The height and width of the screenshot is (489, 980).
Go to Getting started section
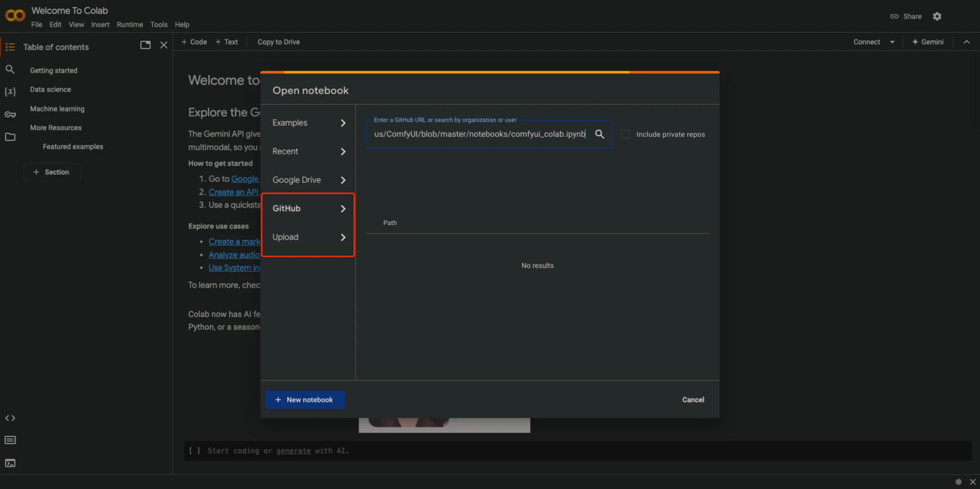coord(54,70)
